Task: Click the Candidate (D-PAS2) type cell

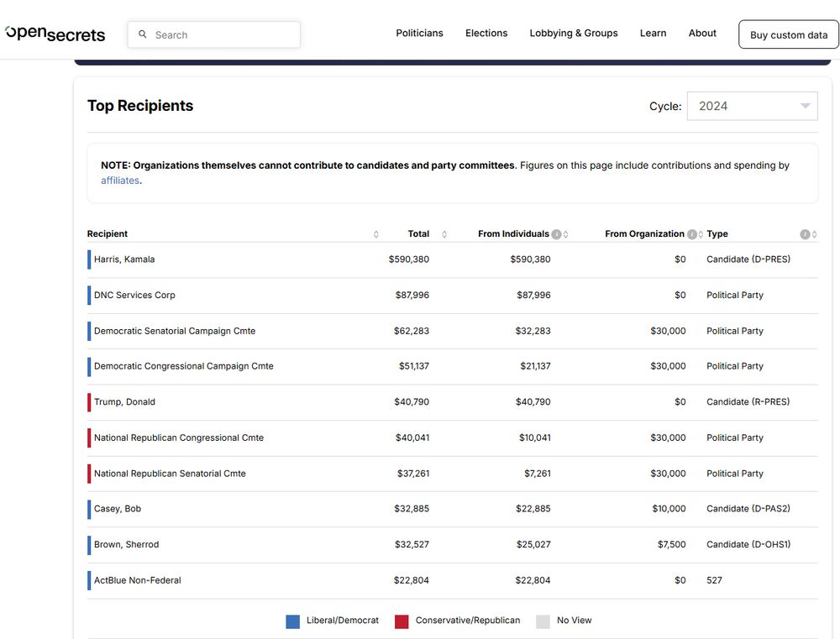Action: point(748,508)
